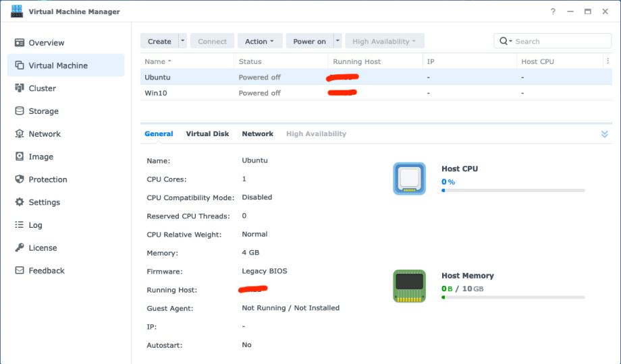This screenshot has width=621, height=364.
Task: Click the Protection shield icon
Action: (x=20, y=180)
